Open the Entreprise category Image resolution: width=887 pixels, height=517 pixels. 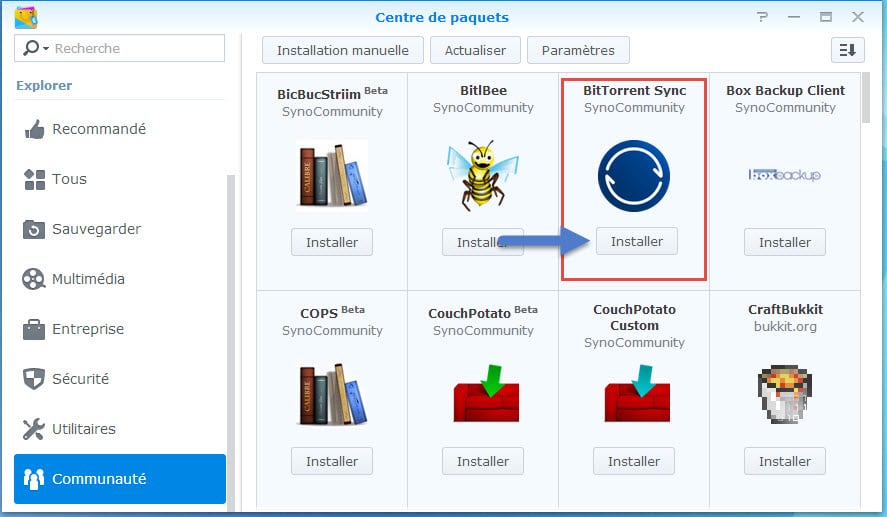pos(120,329)
